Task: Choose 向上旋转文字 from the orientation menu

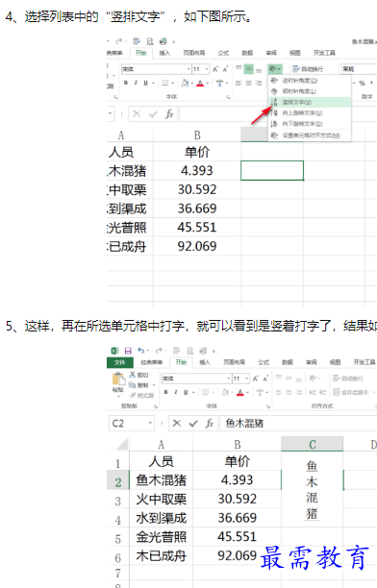Action: (310, 112)
